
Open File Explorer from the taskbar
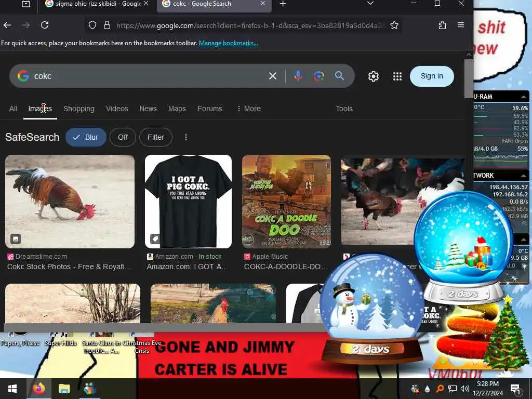pos(64,389)
